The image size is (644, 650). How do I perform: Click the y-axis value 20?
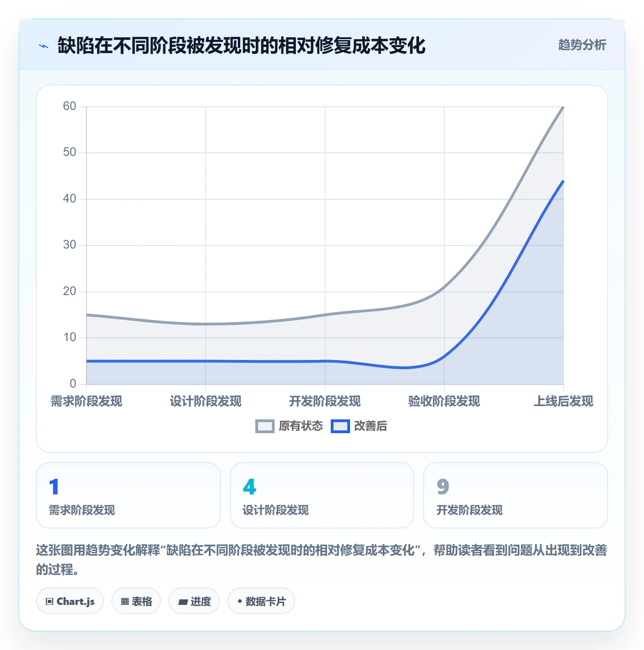click(x=69, y=291)
